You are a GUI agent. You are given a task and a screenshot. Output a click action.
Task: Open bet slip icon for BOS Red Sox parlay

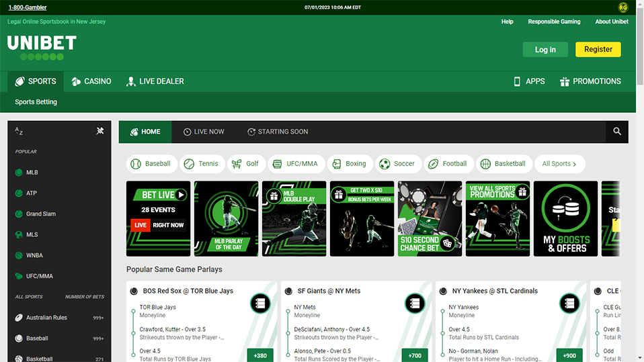(x=260, y=304)
